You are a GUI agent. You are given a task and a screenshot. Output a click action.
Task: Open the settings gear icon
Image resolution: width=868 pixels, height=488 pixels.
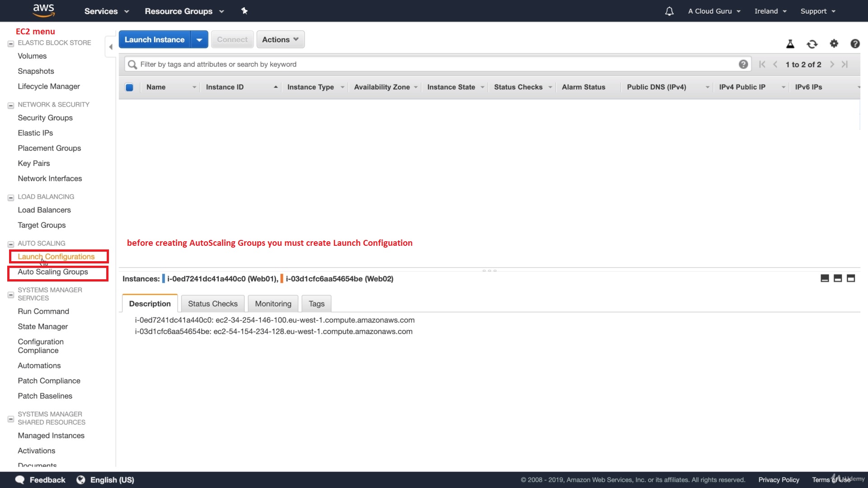pos(834,43)
